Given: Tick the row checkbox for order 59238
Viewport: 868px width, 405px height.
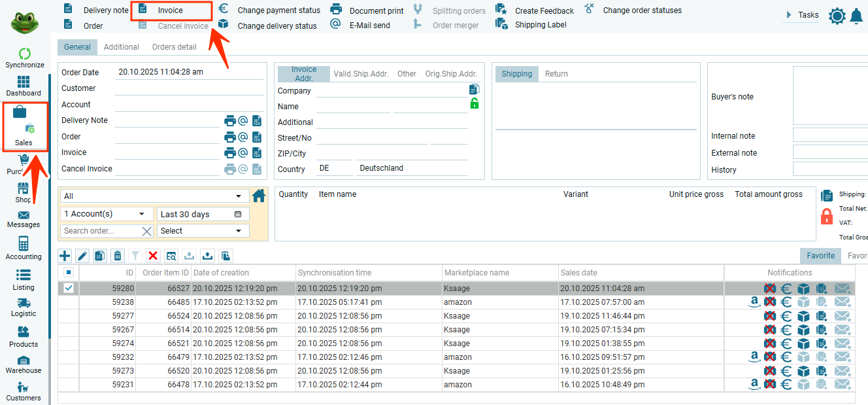Looking at the screenshot, I should (x=69, y=302).
